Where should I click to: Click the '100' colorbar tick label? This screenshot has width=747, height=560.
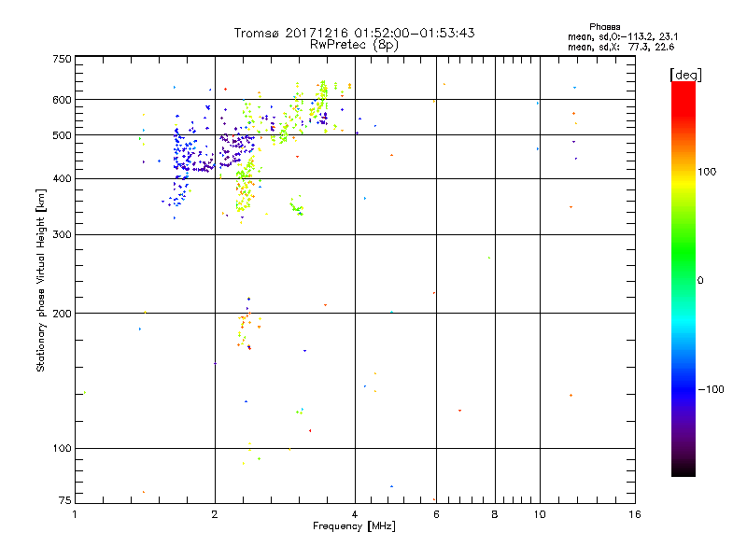click(707, 172)
